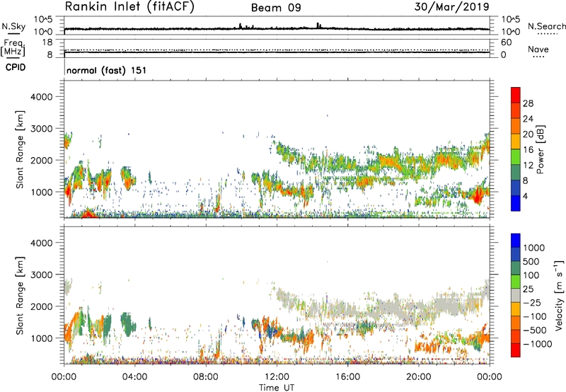Image resolution: width=566 pixels, height=392 pixels.
Task: Click the 'Slant Range [km]' label of velocity panel
Action: pos(20,296)
